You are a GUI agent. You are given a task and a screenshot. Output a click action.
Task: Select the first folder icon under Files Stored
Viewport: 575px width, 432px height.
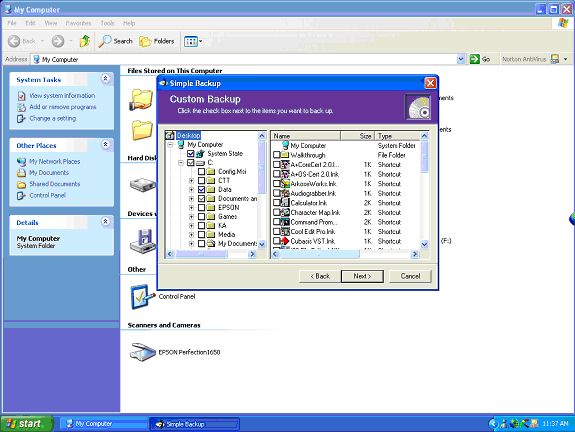tap(142, 99)
